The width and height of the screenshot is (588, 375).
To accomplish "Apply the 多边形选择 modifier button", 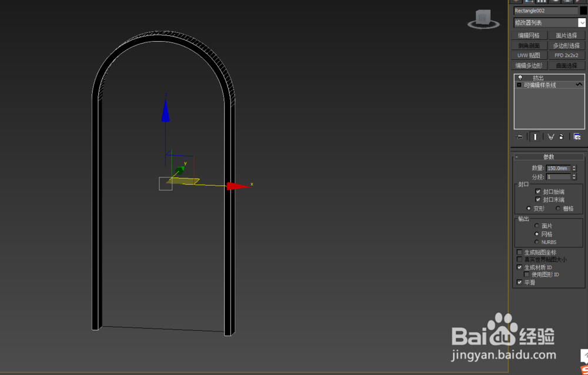I will coord(566,45).
